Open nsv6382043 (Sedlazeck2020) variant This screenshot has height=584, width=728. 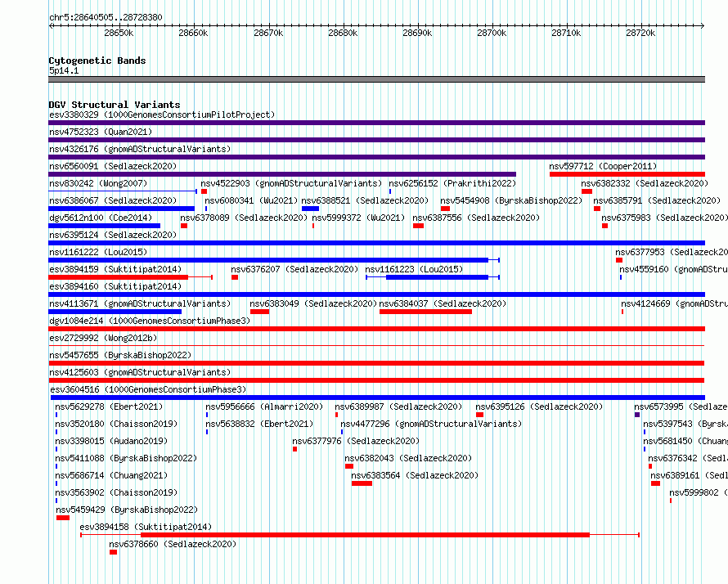(408, 458)
